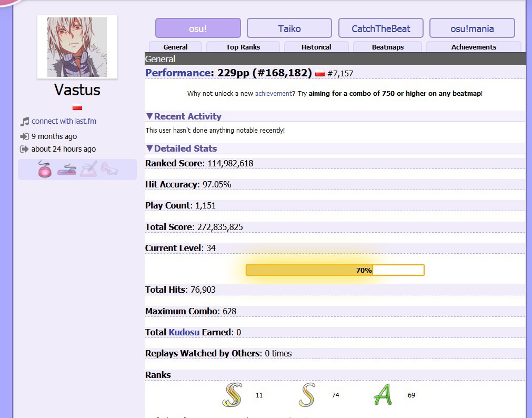Click the Play Count value 1,151
Viewport: 532px width, 418px height.
pyautogui.click(x=205, y=205)
